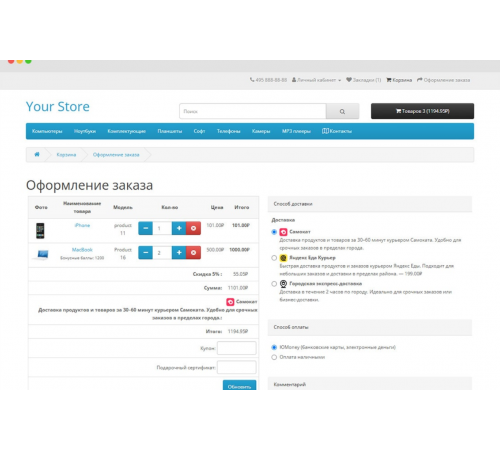Open the Камеры menu item
This screenshot has height=450, width=500.
pos(261,131)
